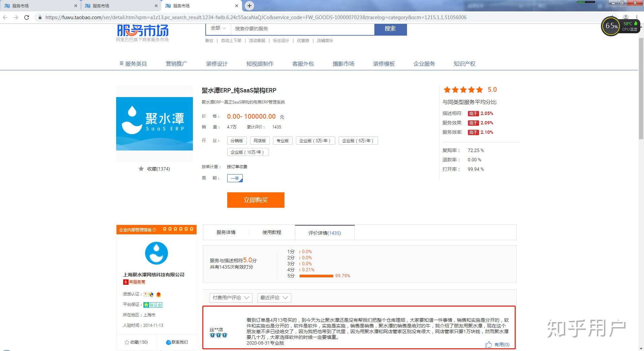The image size is (644, 351).
Task: Open the 最近评论 sort dropdown
Action: (274, 298)
